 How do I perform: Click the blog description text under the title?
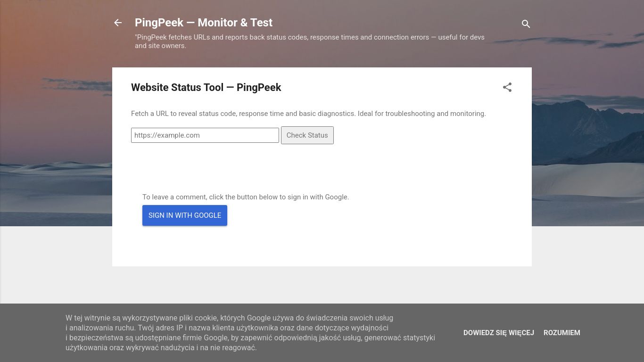pos(309,41)
